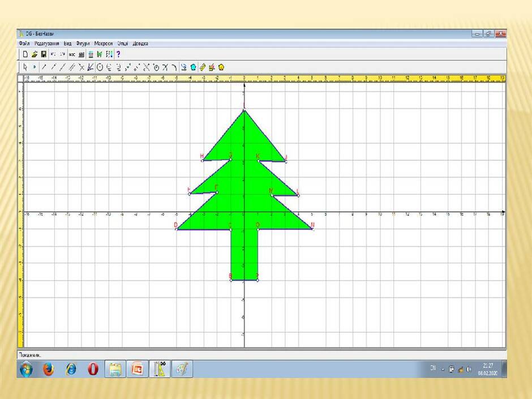This screenshot has height=399, width=532.
Task: Open the Макроси menu
Action: click(x=103, y=44)
